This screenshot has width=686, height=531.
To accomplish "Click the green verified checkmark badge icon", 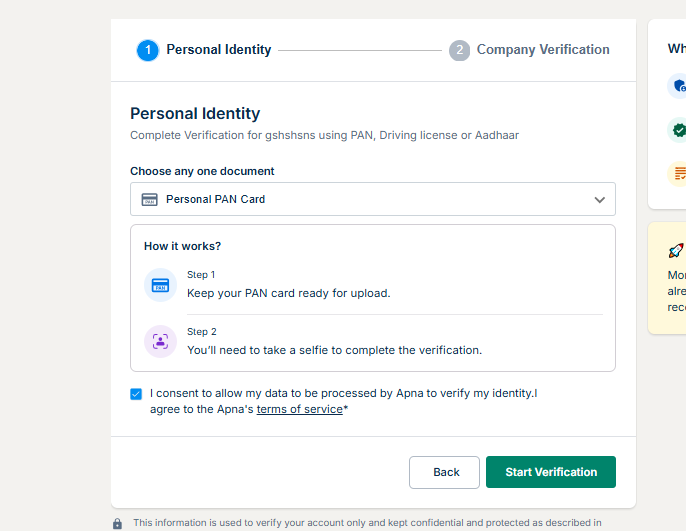I will (679, 130).
